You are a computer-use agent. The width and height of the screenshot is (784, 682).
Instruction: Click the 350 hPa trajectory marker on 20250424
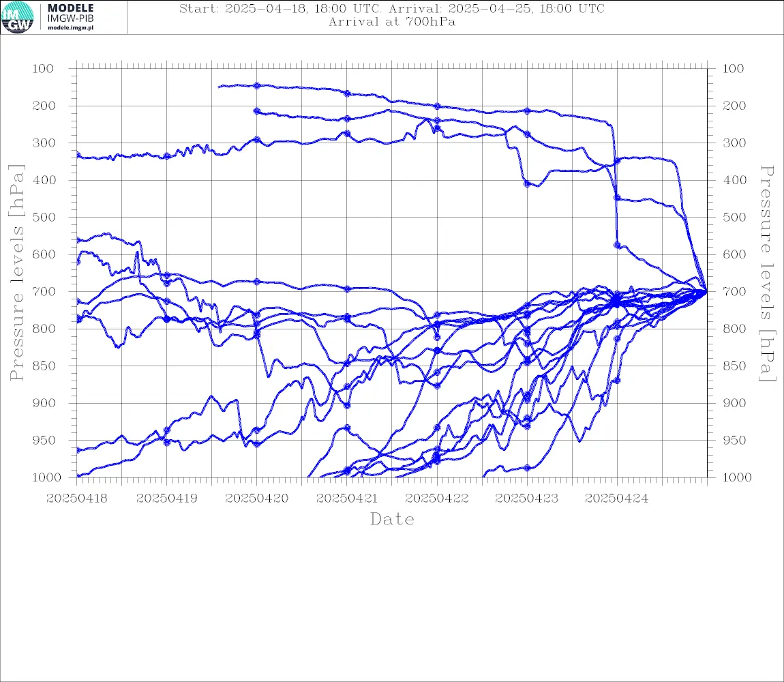[617, 161]
